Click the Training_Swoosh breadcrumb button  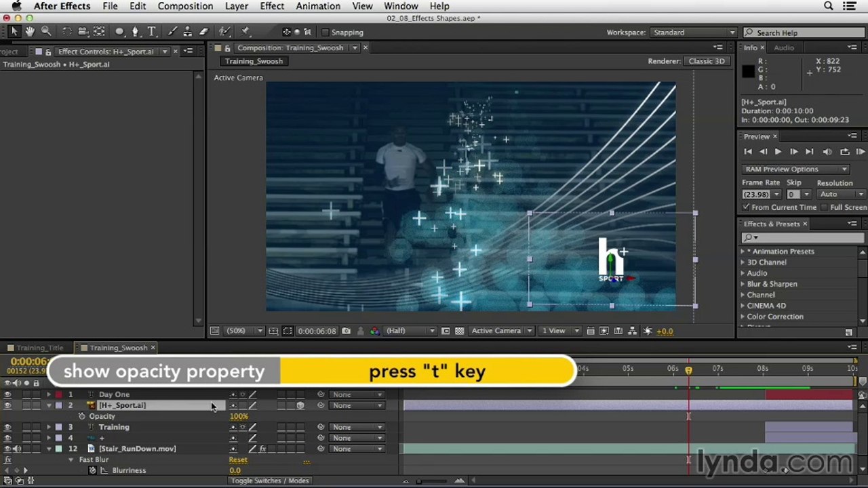[x=254, y=61]
